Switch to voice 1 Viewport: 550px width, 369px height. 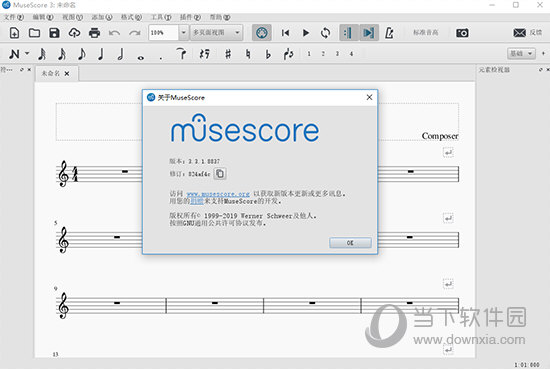click(x=309, y=54)
